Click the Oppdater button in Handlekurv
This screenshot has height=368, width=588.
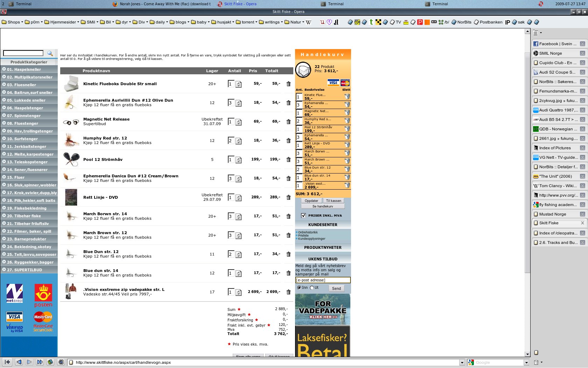pos(311,201)
